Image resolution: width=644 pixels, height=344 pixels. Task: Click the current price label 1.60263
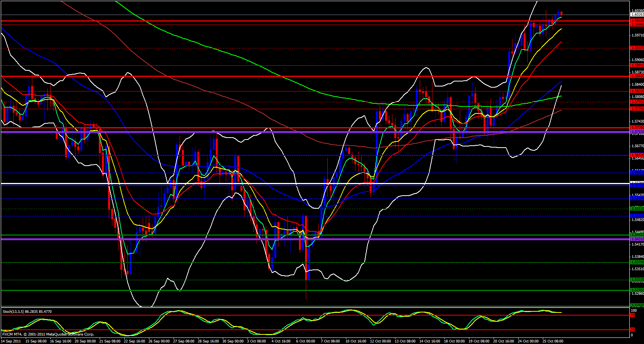pos(637,15)
